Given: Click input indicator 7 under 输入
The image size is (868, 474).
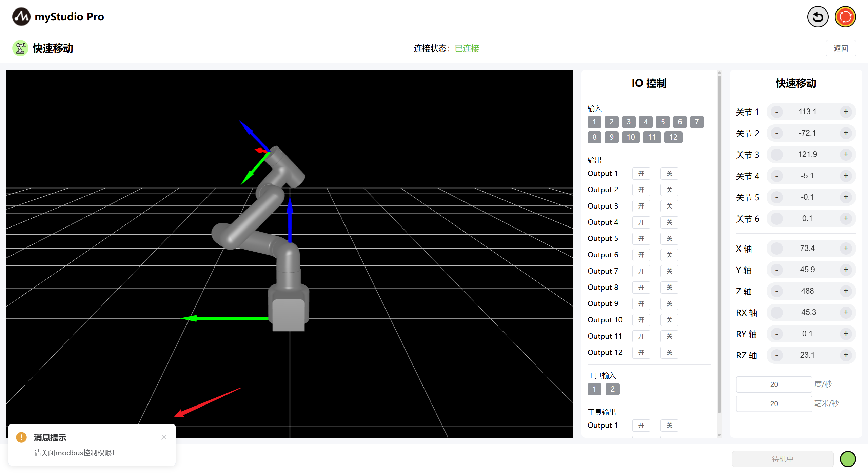Looking at the screenshot, I should point(697,122).
